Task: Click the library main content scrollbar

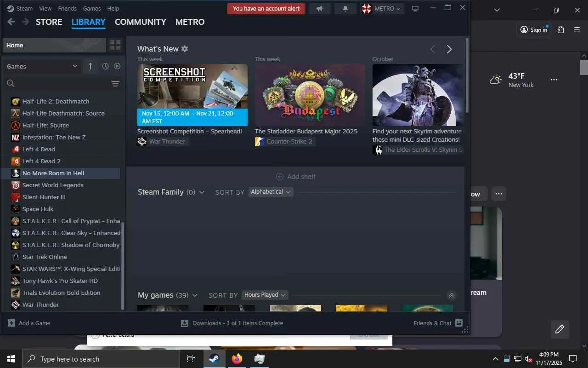Action: pyautogui.click(x=467, y=76)
